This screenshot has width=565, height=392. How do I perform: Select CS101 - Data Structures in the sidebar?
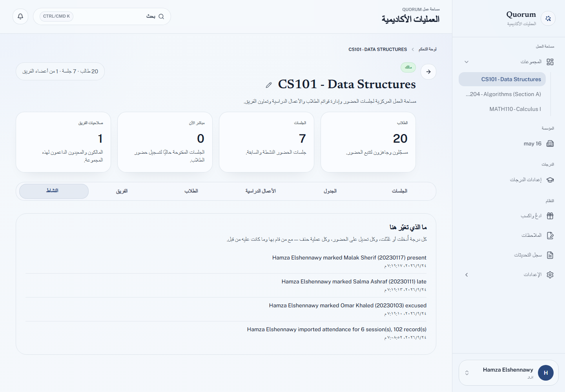(502, 79)
